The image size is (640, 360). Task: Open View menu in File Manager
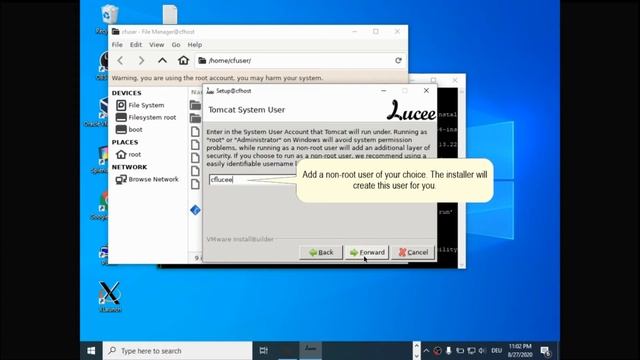click(156, 44)
